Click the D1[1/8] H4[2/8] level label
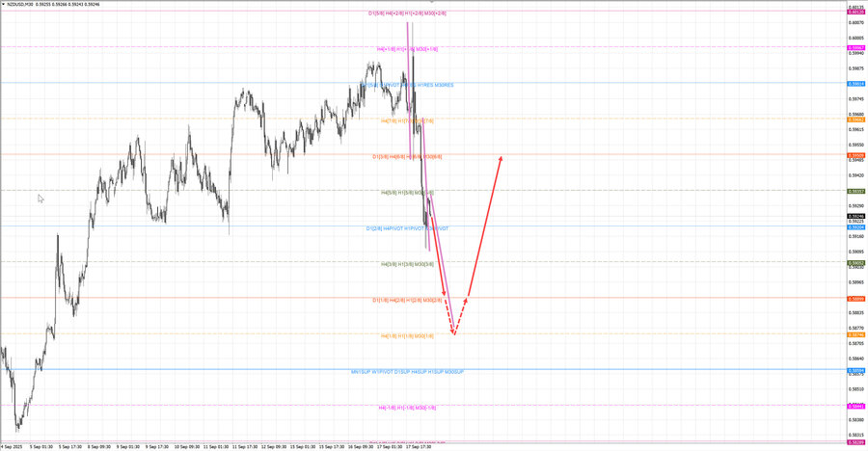 point(407,301)
